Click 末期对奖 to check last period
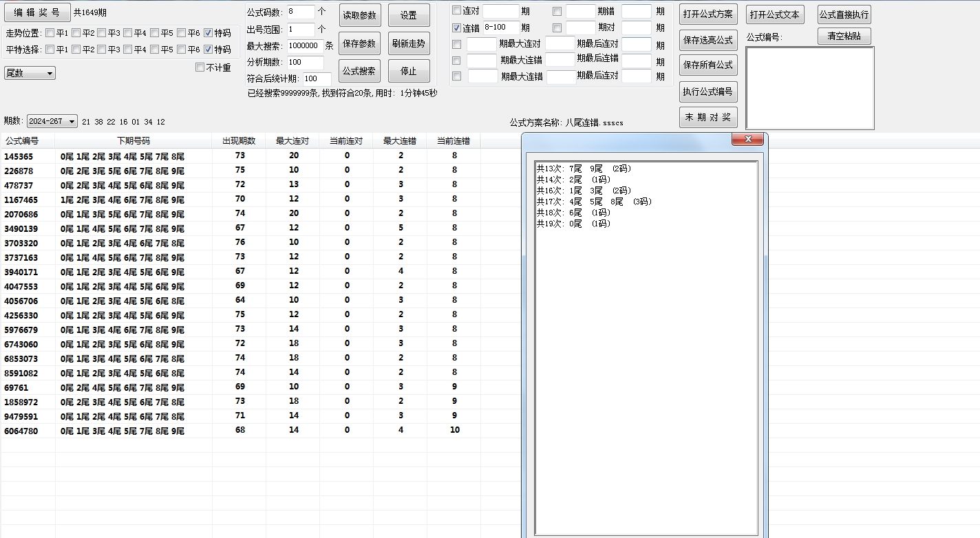Screen dimensions: 980x538 (x=708, y=117)
